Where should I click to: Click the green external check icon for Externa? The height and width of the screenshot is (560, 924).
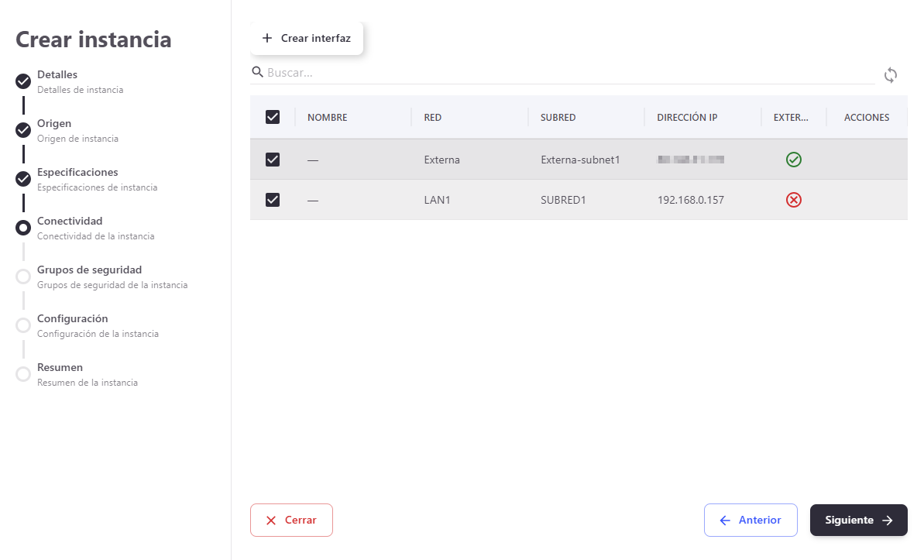click(x=793, y=160)
